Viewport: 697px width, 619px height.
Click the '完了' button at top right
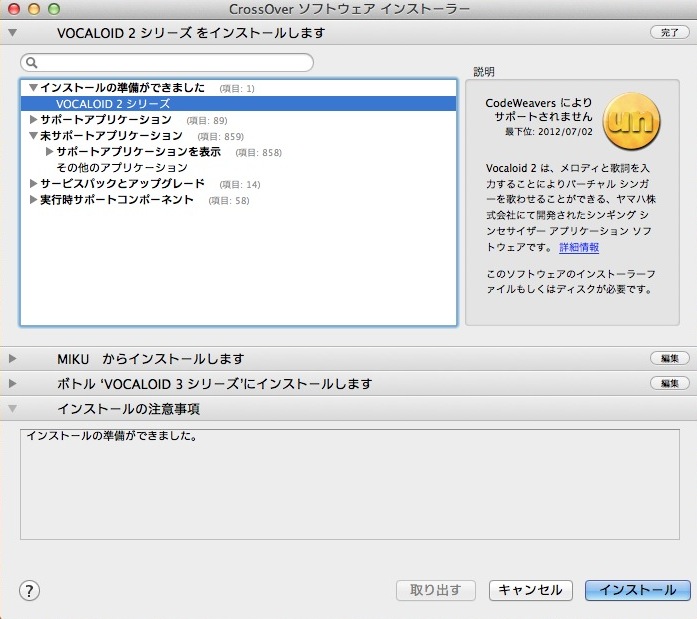click(x=669, y=32)
